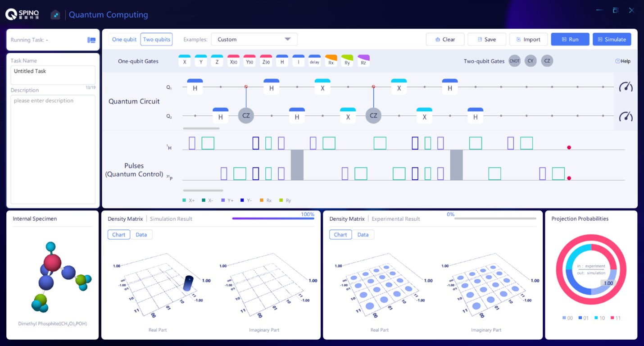Click the X- pulse legend swatch
Viewport: 644px width, 346px height.
pyautogui.click(x=204, y=200)
